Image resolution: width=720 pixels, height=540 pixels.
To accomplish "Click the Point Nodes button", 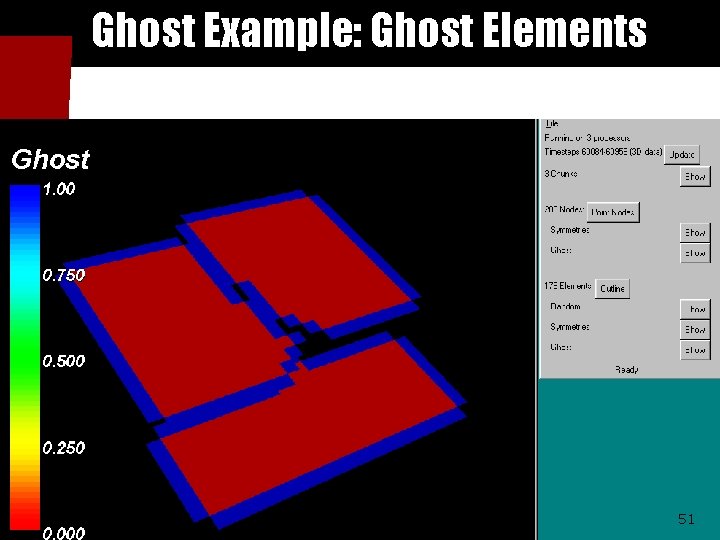I will click(x=613, y=212).
